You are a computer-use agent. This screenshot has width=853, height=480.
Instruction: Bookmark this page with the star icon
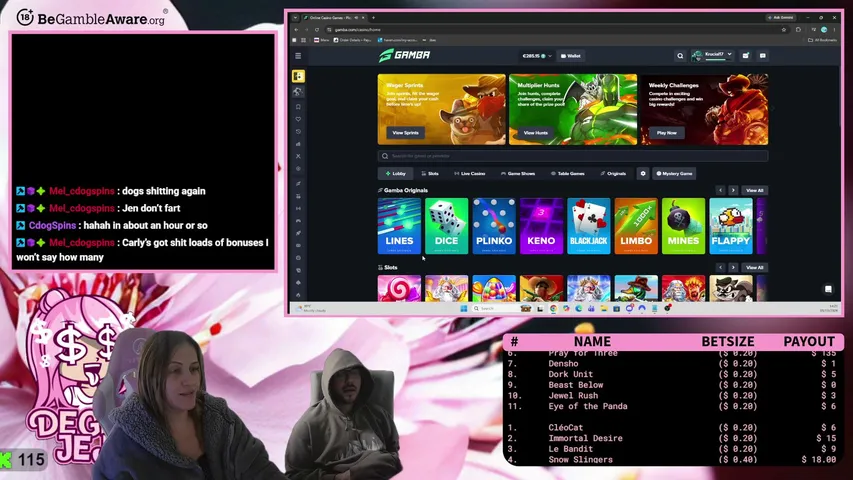point(784,30)
